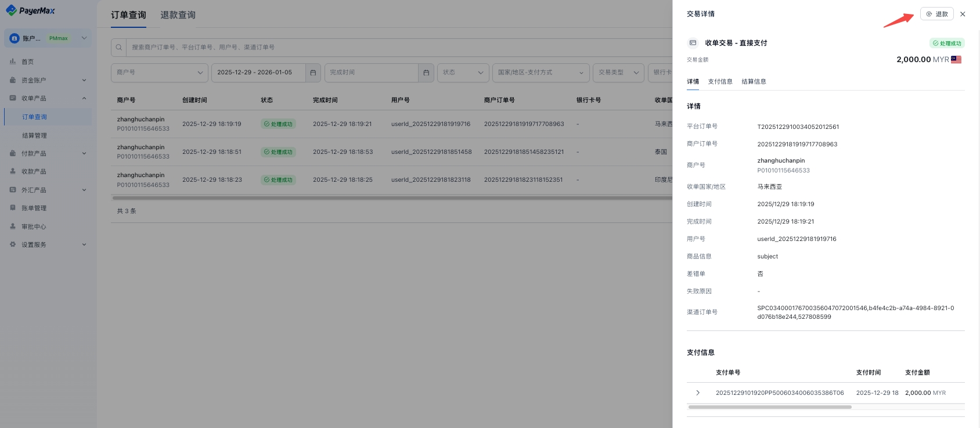Close the 交易详情 panel with X
This screenshot has width=980, height=428.
(x=963, y=14)
